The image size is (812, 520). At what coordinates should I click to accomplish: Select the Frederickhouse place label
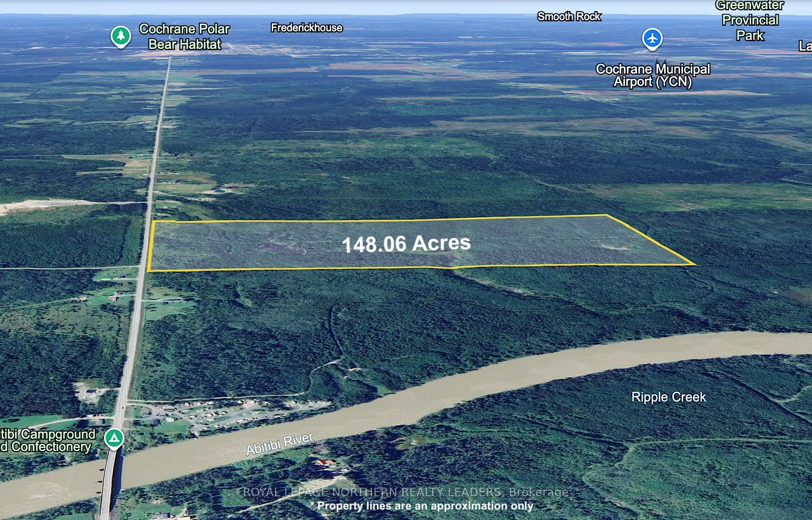tap(307, 28)
